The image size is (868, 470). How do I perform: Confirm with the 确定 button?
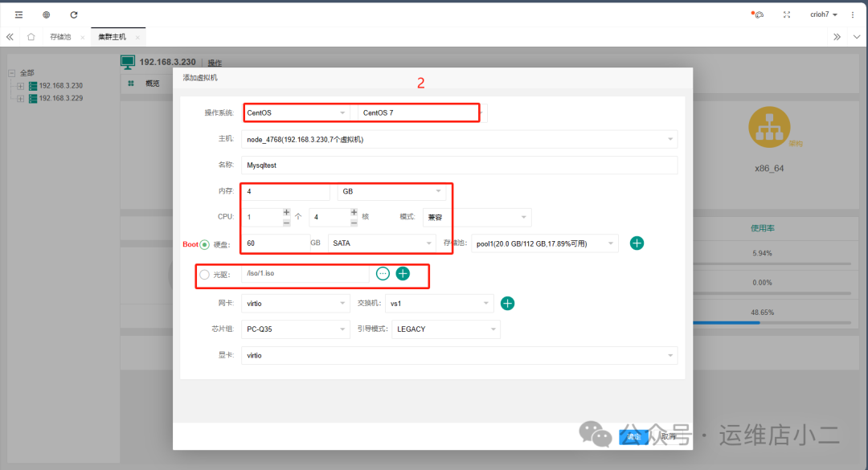[x=634, y=437]
